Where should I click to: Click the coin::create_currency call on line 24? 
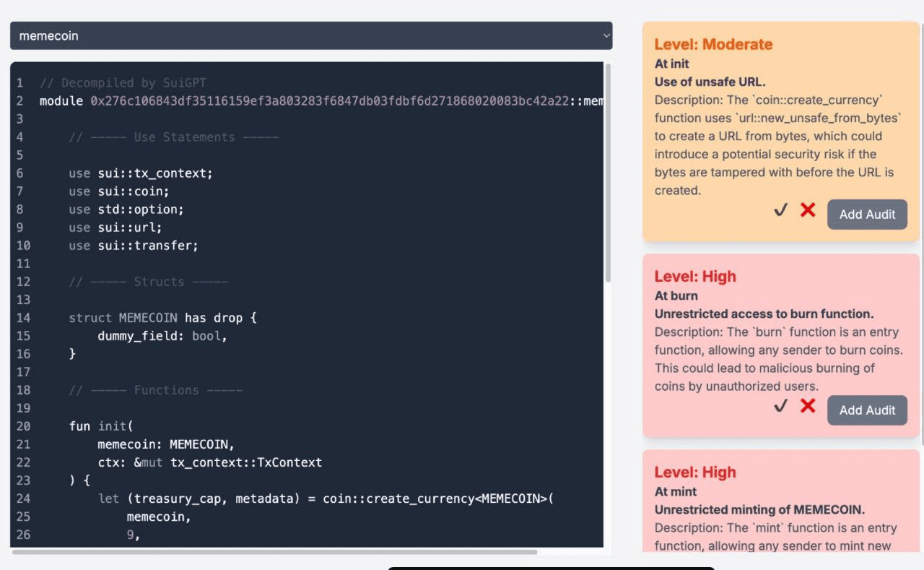pyautogui.click(x=437, y=499)
